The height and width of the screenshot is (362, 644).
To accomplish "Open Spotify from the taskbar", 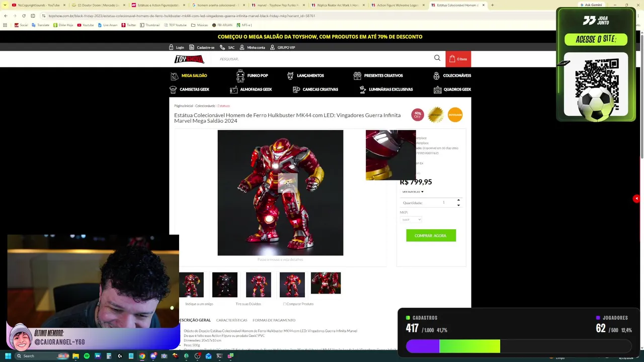I will (x=87, y=356).
